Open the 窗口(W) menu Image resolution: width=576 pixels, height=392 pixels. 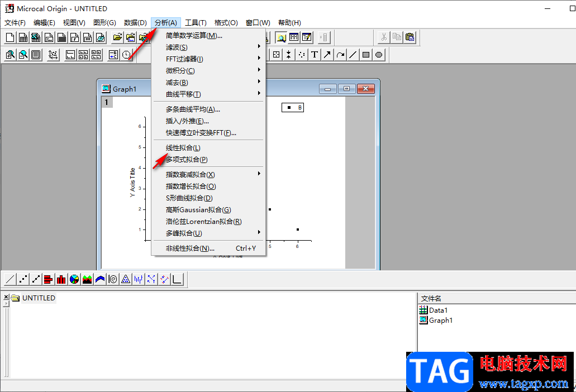[258, 23]
